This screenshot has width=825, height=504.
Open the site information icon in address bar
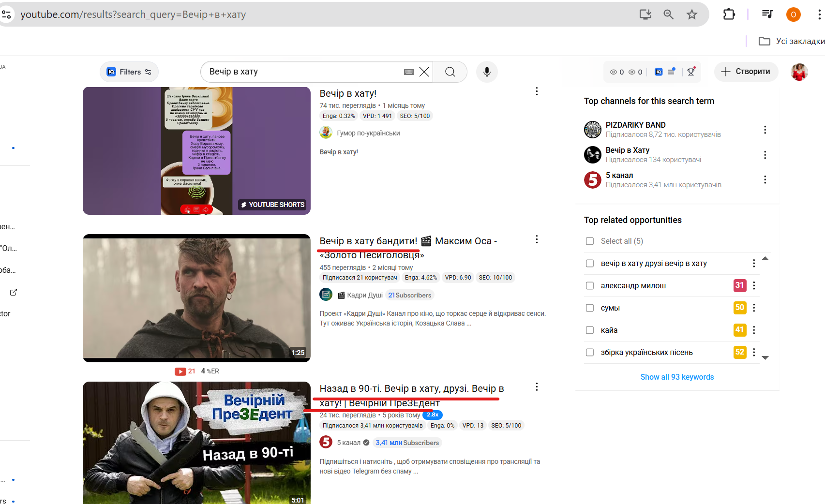point(6,15)
